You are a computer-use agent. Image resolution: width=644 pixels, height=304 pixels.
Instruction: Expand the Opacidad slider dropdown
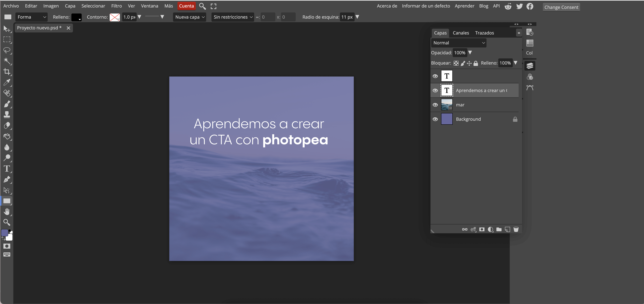pyautogui.click(x=470, y=52)
